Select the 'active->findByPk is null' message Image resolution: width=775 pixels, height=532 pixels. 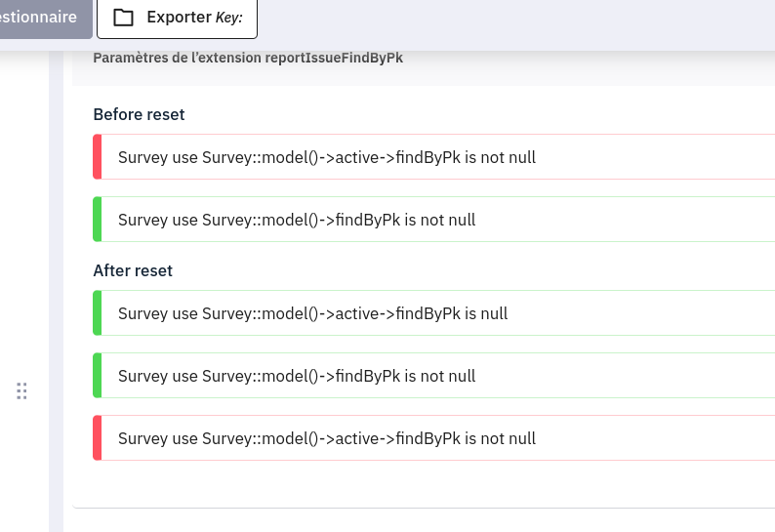coord(312,313)
